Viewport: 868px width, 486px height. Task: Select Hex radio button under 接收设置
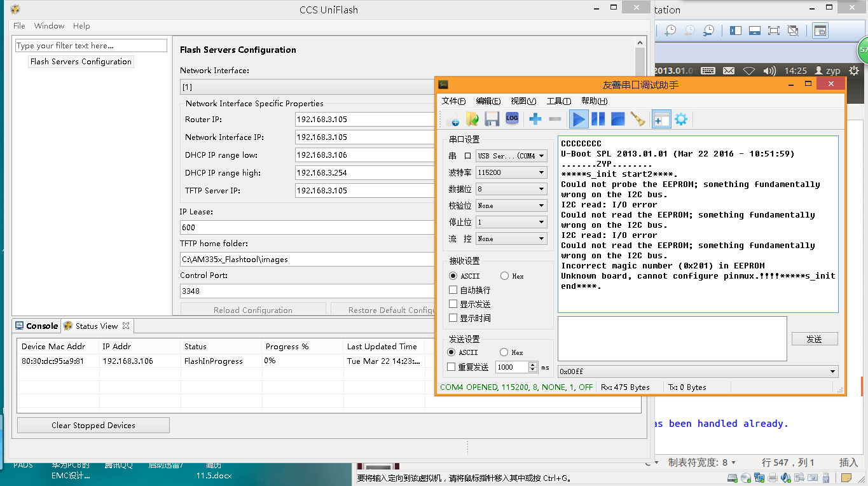click(504, 276)
